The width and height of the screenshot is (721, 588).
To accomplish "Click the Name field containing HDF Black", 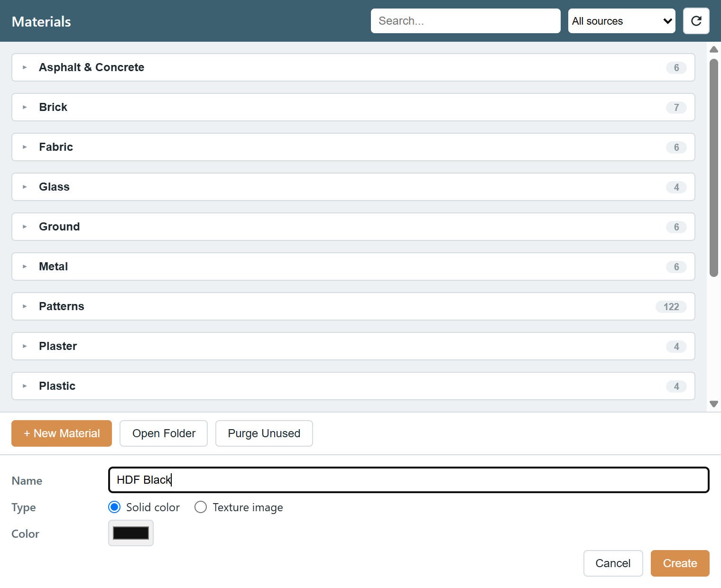I will pyautogui.click(x=409, y=480).
